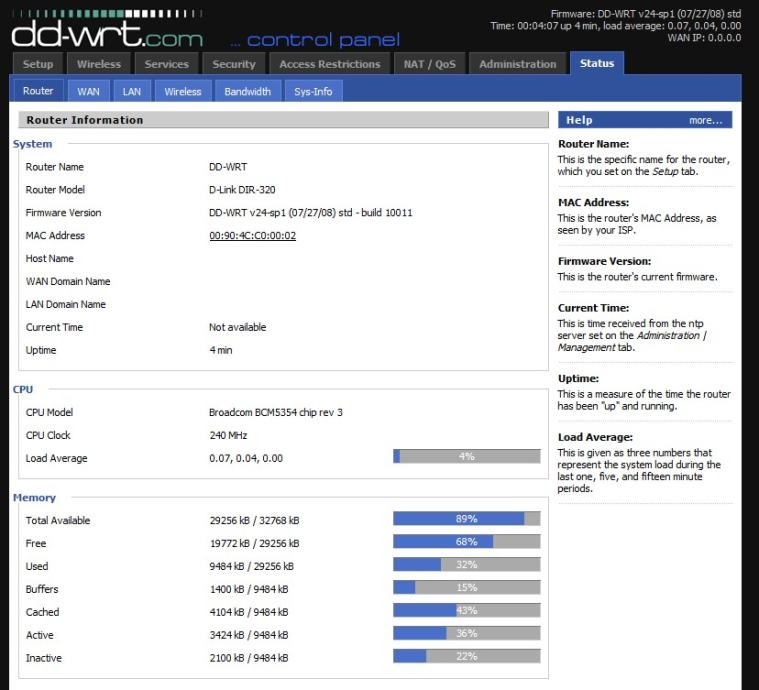
Task: Select the Status main tab
Action: 597,64
